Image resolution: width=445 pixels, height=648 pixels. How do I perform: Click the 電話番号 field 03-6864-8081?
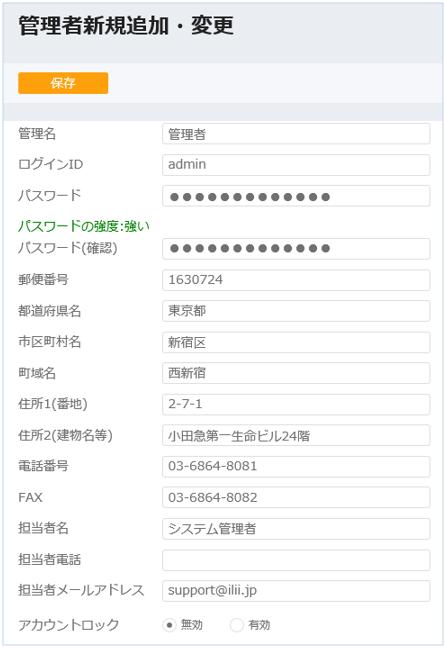[296, 466]
